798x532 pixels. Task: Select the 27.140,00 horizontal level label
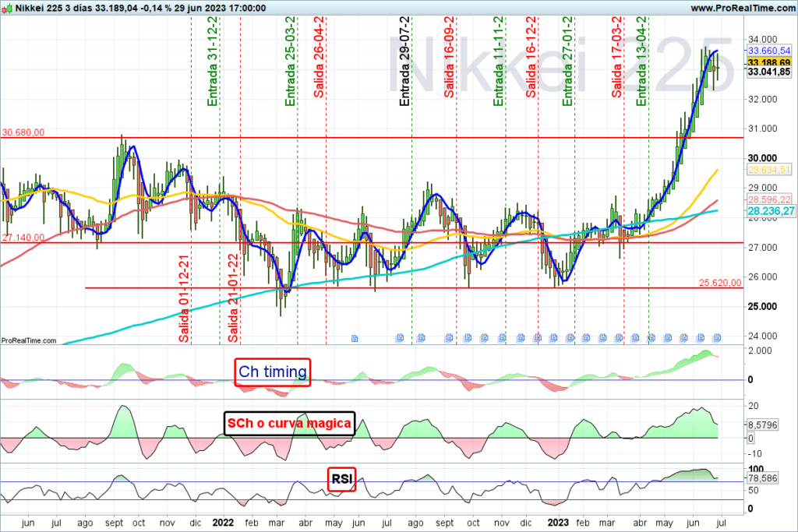tap(23, 238)
